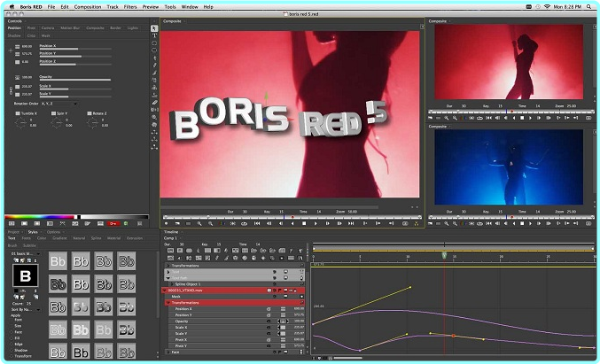The image size is (600, 364).
Task: Toggle visibility of the Mask track
Action: 275,297
